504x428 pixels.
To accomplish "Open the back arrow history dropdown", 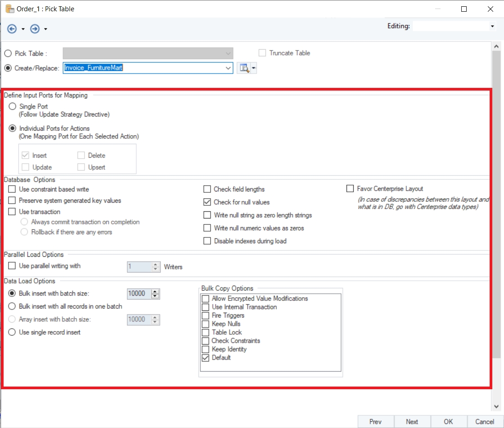I will tap(23, 29).
